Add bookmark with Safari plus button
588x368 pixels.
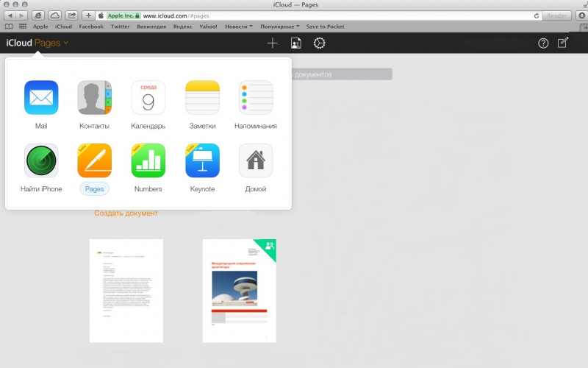coord(88,15)
